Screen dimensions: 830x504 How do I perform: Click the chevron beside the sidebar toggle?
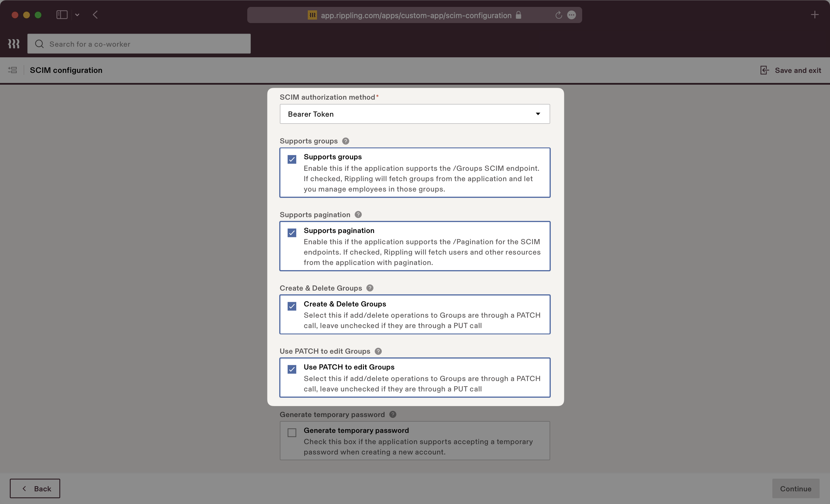(x=78, y=15)
